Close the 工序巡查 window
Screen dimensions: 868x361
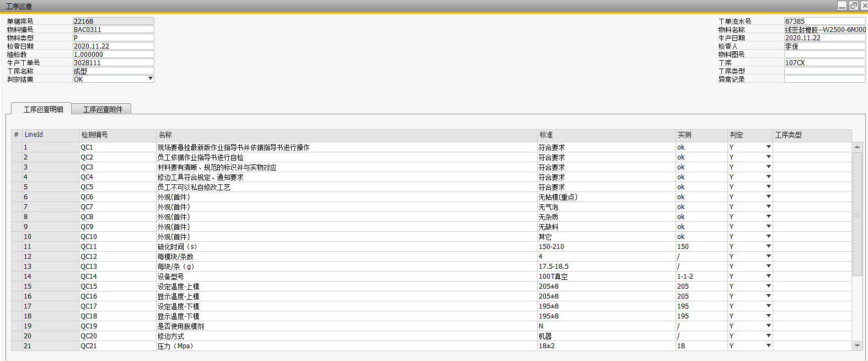(x=864, y=6)
